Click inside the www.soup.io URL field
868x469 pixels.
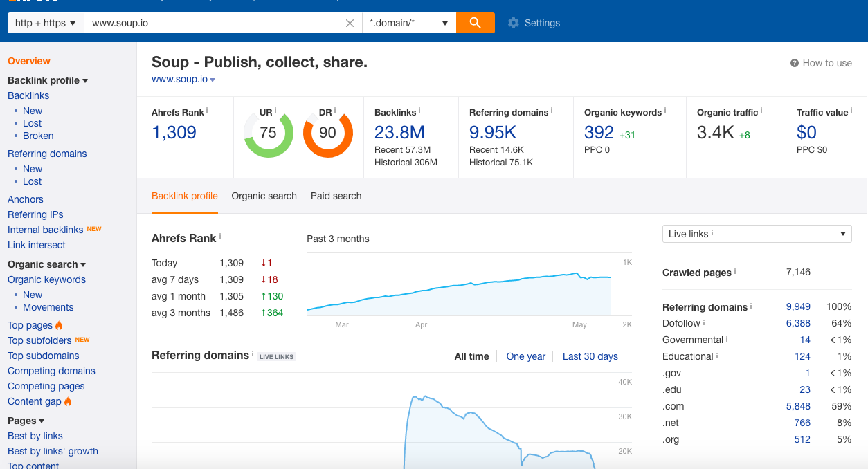click(x=215, y=23)
